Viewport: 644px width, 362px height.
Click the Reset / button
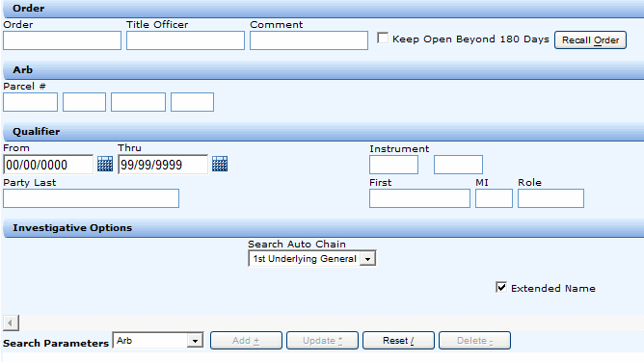(x=398, y=341)
